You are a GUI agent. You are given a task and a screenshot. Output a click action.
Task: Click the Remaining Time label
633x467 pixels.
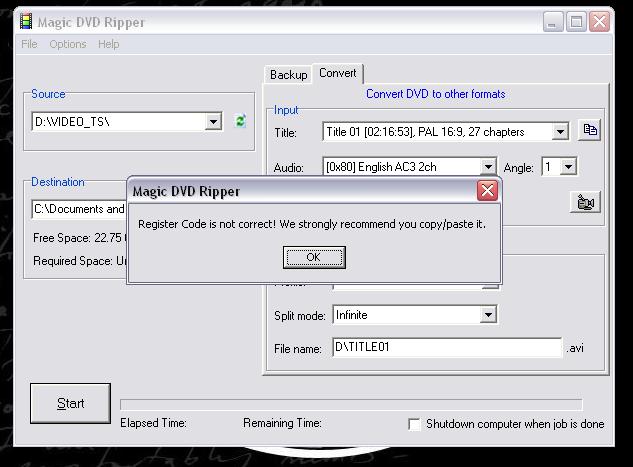click(282, 423)
